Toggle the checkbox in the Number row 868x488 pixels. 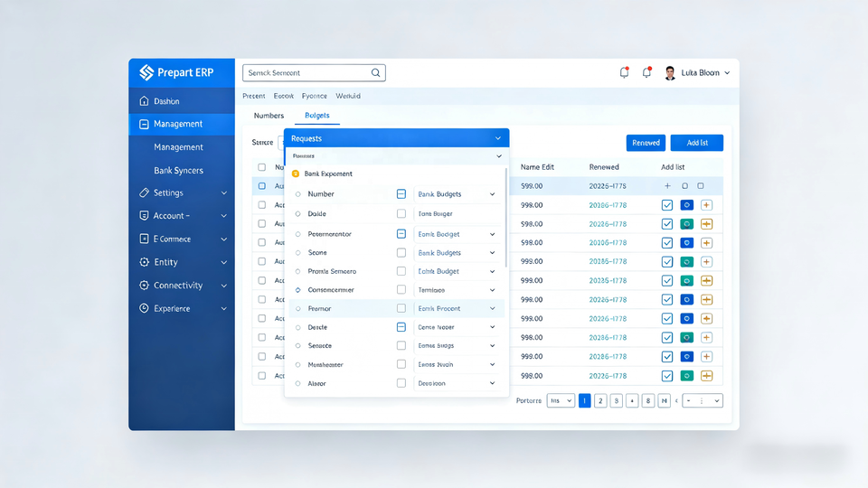click(401, 194)
